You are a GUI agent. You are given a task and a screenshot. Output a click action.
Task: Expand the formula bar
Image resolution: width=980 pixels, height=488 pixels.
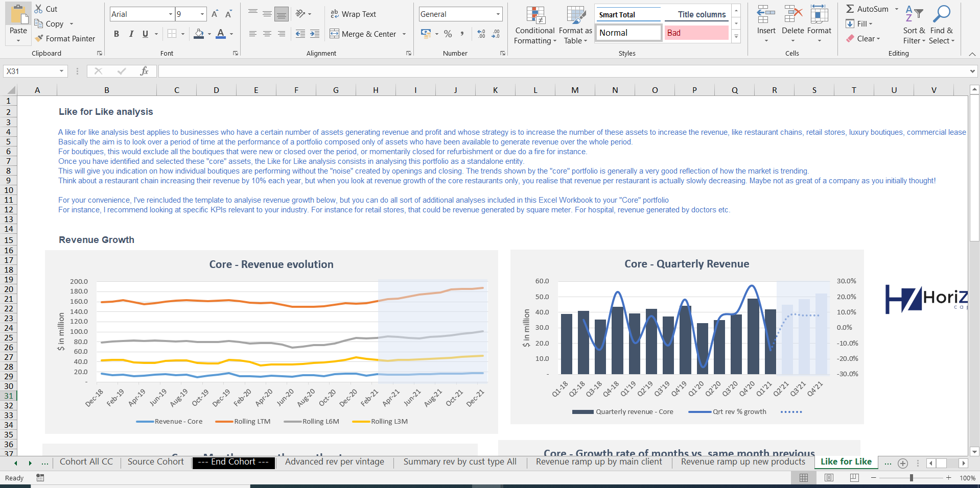point(972,71)
